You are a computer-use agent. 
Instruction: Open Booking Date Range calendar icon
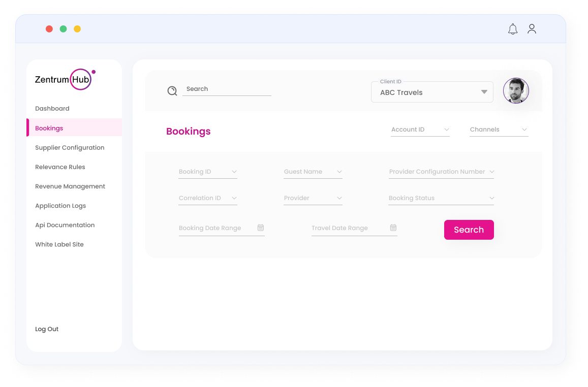(x=261, y=228)
